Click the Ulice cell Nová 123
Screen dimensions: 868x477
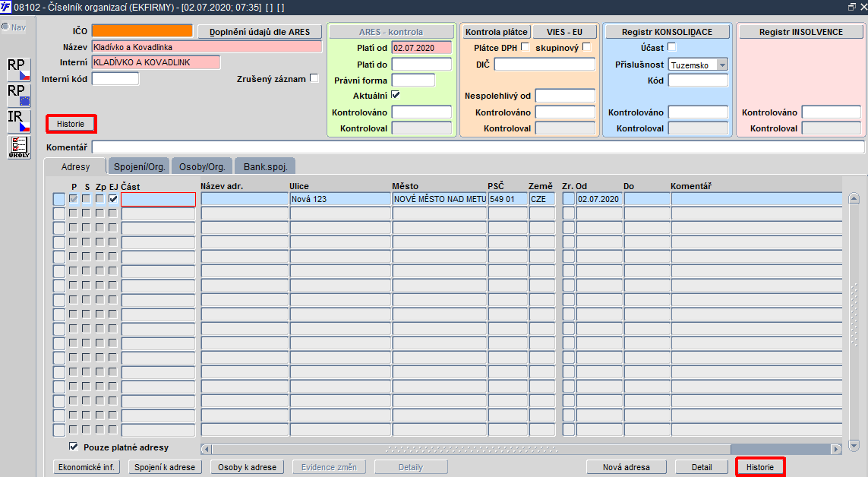(x=340, y=199)
